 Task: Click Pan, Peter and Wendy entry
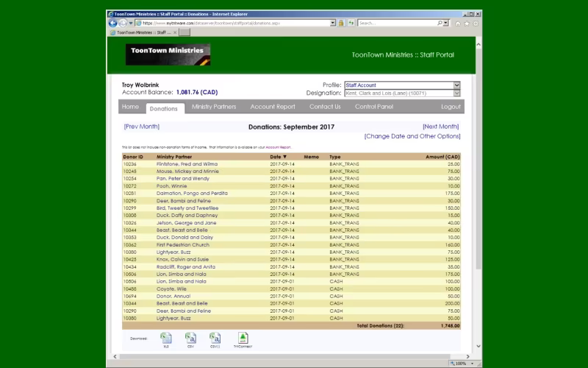click(182, 179)
